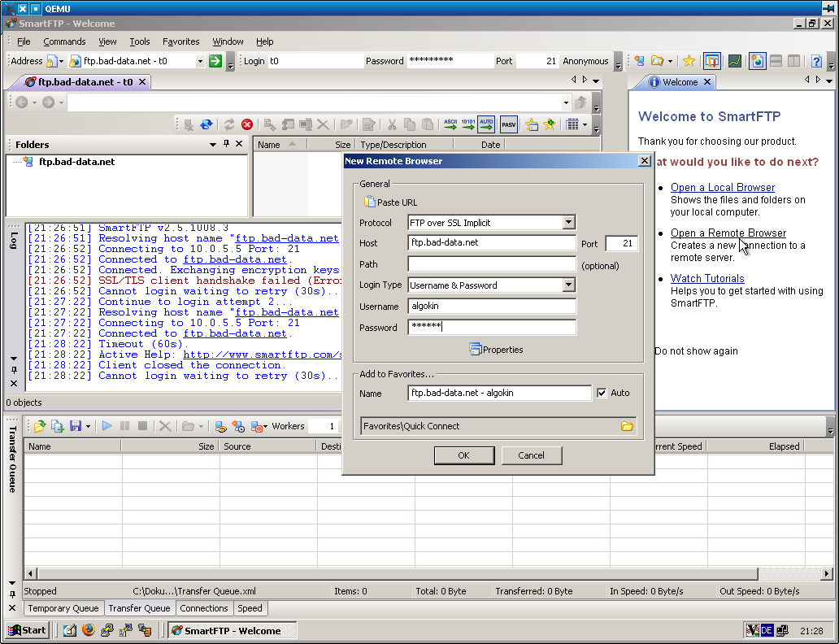This screenshot has height=644, width=839.
Task: Switch to the Connections tab
Action: click(x=204, y=608)
